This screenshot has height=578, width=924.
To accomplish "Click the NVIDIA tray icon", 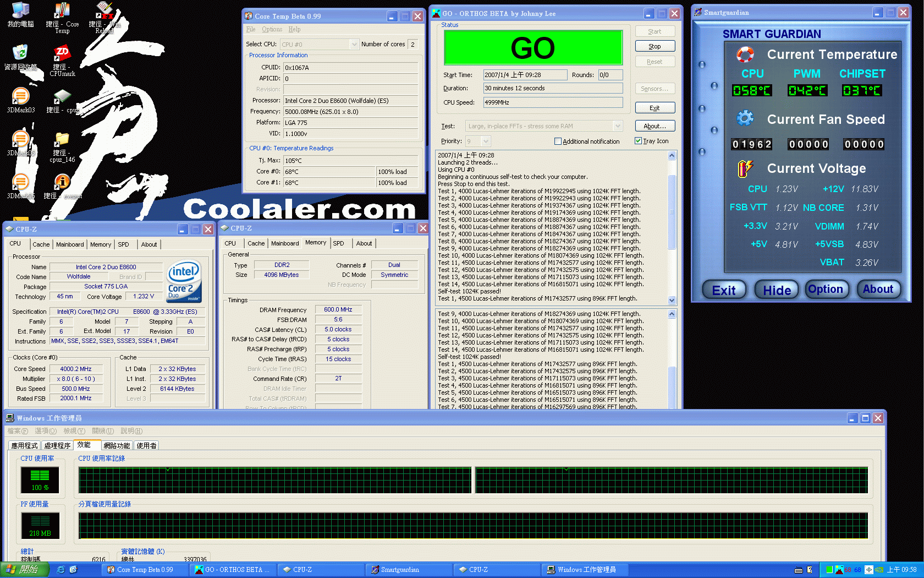I will 879,570.
